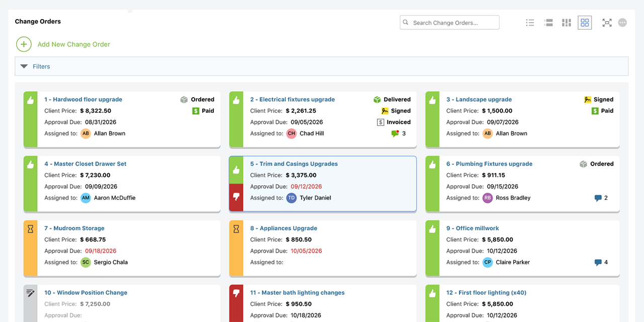644x322 pixels.
Task: Click assignee name Sergio Chala
Action: pyautogui.click(x=111, y=262)
